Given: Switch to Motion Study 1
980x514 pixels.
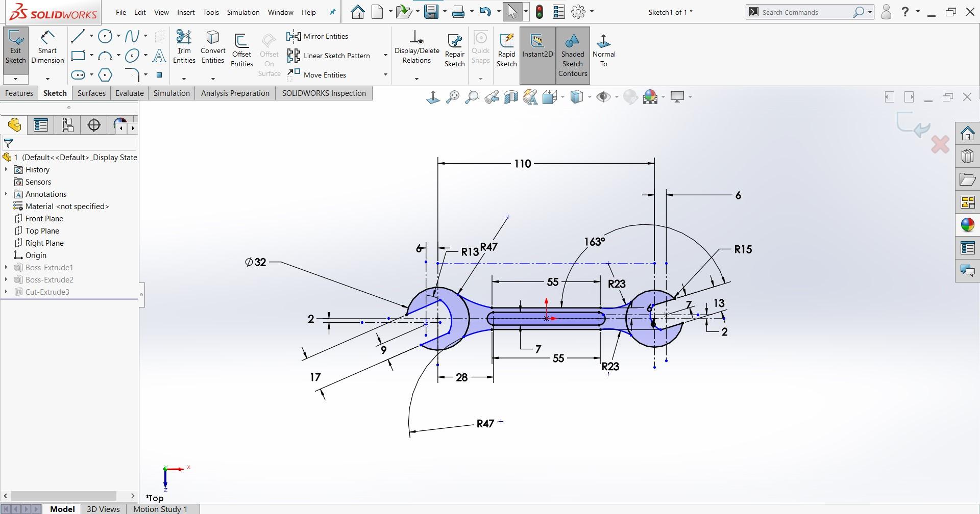Looking at the screenshot, I should 160,508.
